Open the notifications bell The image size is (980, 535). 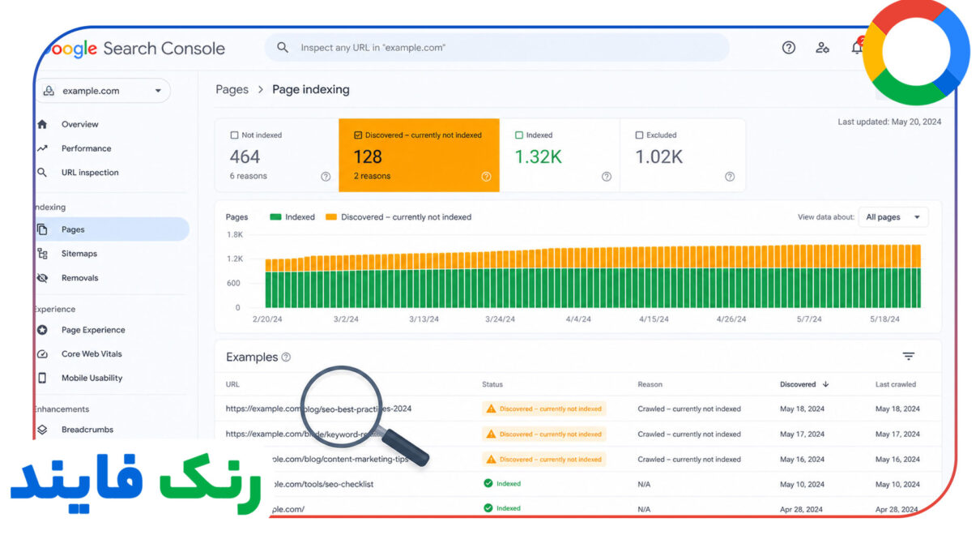pos(857,48)
